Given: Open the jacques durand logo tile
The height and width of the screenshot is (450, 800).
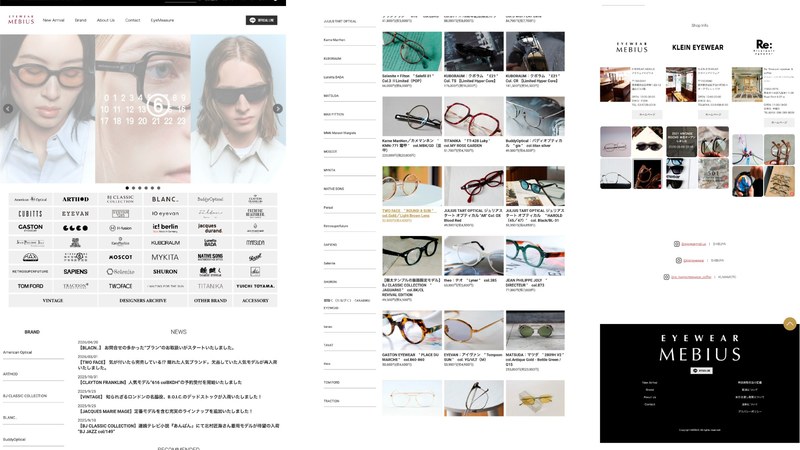Looking at the screenshot, I should 210,228.
